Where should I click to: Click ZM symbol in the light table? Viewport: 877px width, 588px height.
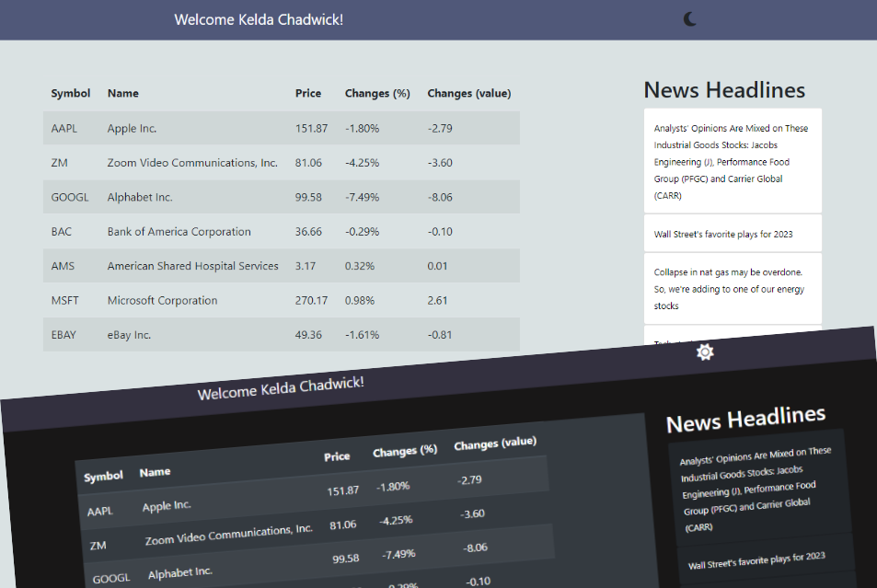59,163
